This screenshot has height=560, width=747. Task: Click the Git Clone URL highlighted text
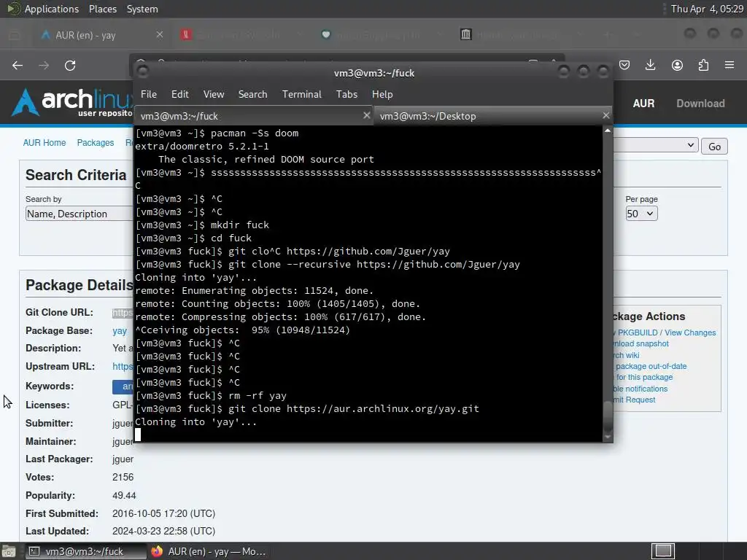[123, 312]
